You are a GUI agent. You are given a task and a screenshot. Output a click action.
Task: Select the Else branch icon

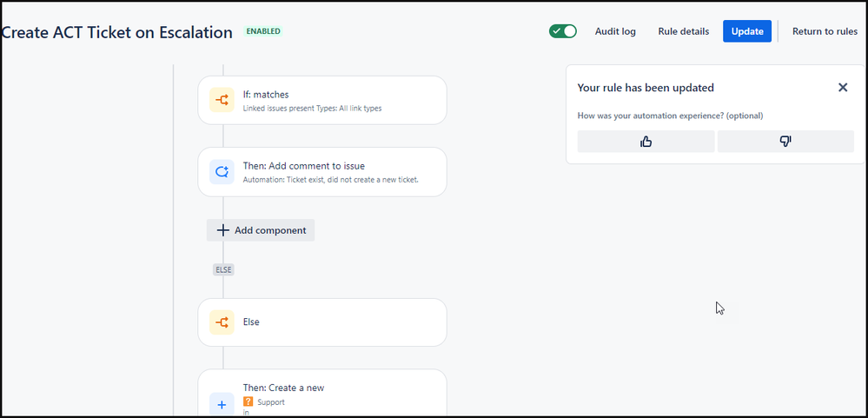point(222,322)
